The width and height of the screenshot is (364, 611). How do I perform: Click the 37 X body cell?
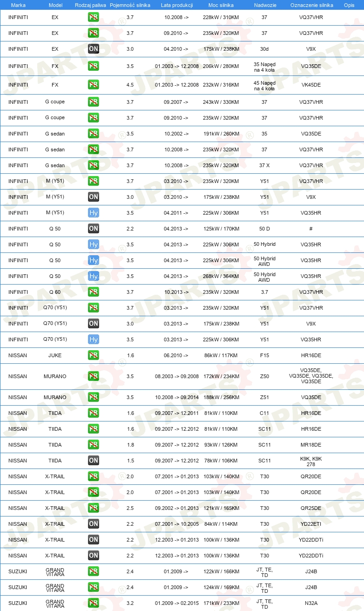(264, 165)
